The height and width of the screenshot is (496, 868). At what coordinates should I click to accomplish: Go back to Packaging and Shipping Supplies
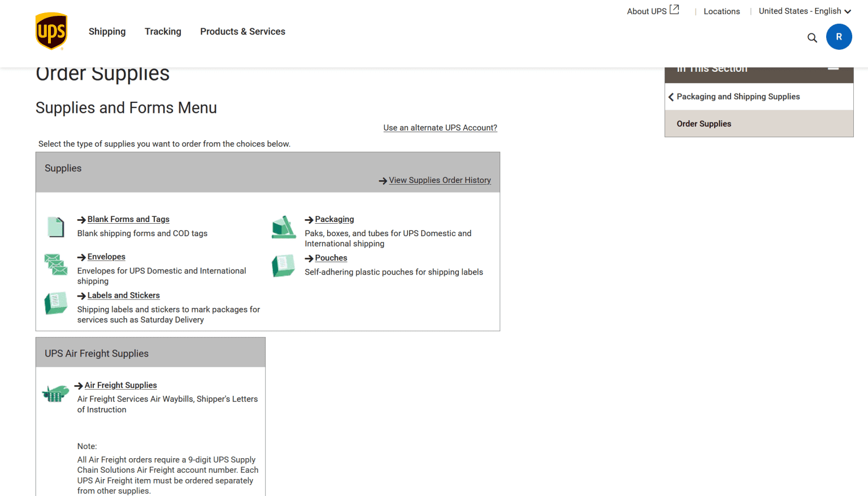pyautogui.click(x=737, y=97)
